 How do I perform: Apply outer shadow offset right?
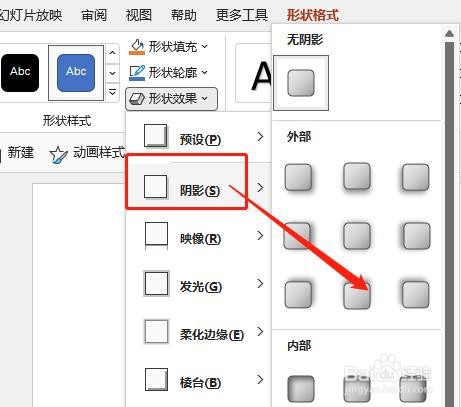pyautogui.click(x=297, y=236)
